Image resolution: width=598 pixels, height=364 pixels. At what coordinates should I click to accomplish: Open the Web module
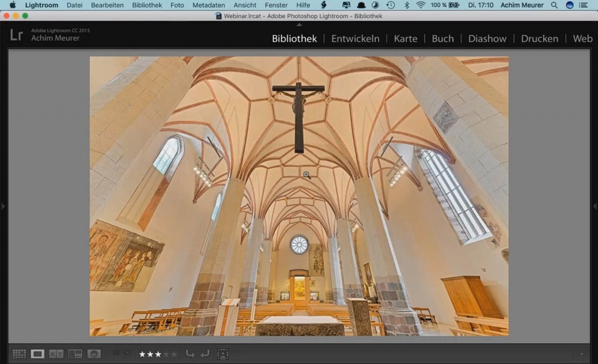[x=582, y=39]
